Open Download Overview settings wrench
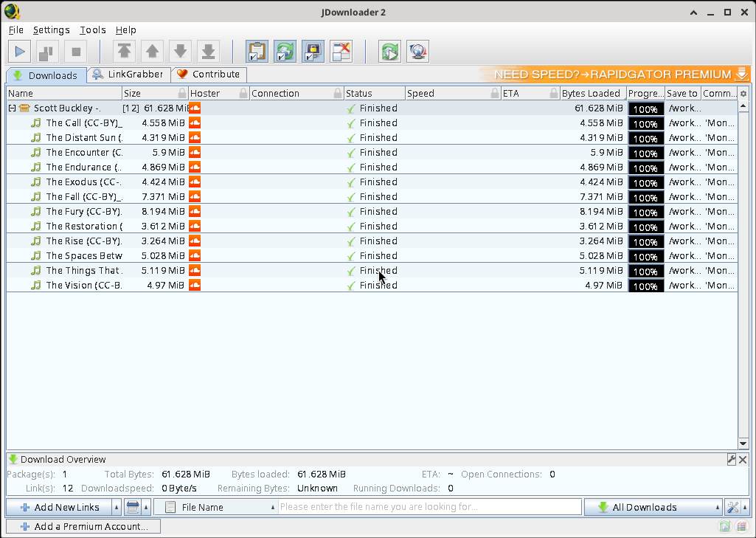This screenshot has height=538, width=756. [732, 459]
